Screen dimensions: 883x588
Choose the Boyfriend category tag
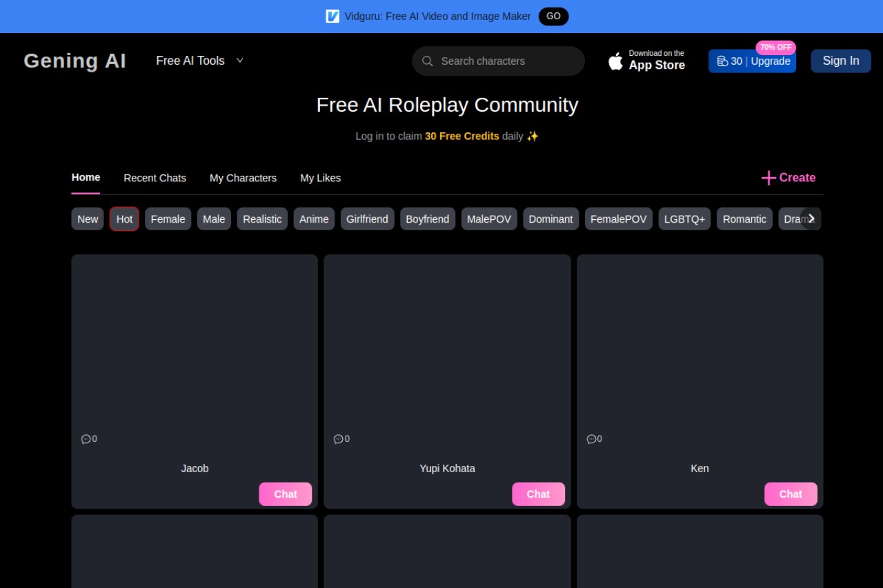(x=427, y=219)
